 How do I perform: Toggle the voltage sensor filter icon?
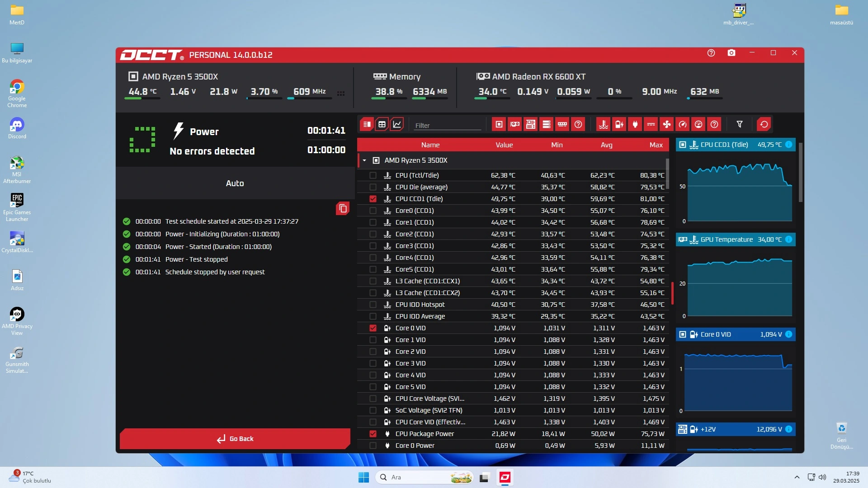coord(619,124)
